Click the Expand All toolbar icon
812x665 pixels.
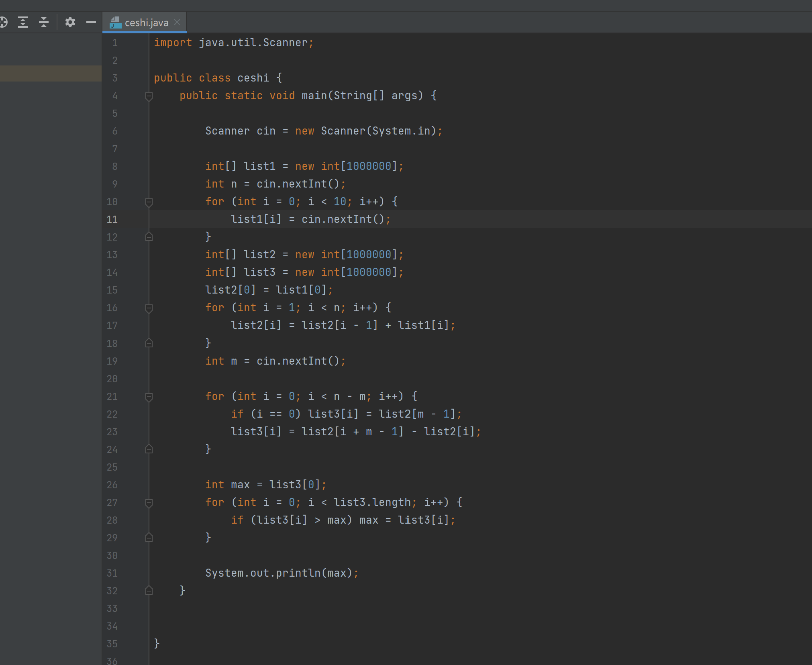click(x=23, y=22)
